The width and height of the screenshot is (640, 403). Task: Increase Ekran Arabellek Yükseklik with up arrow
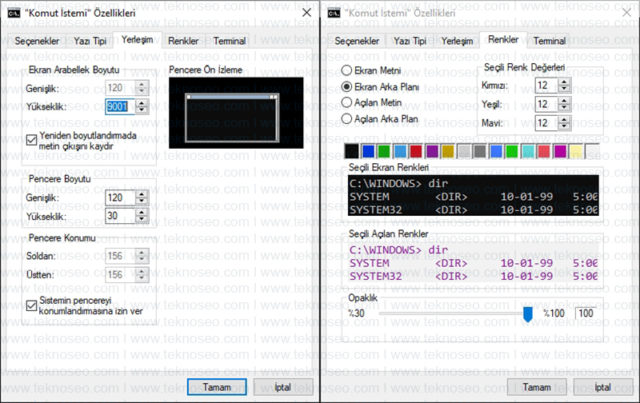tap(142, 103)
